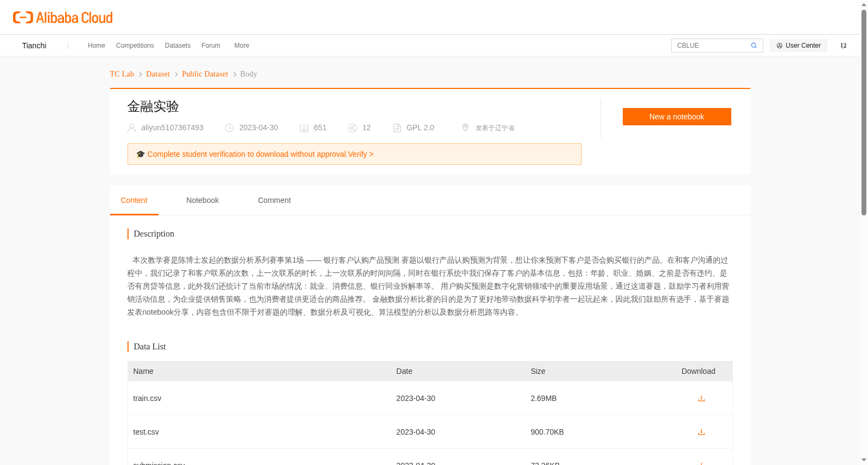Screen dimensions: 868x465
Task: Click the page vertical scrollbar thumb
Action: [x=864, y=112]
